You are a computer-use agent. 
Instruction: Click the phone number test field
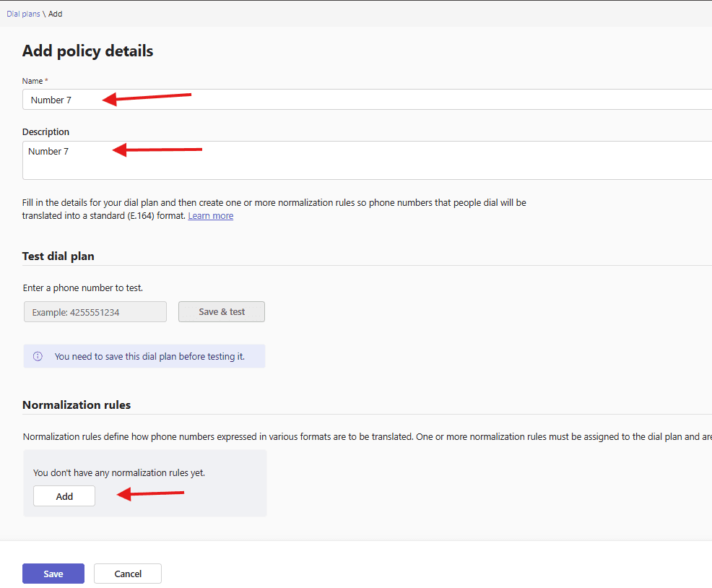[x=95, y=312]
